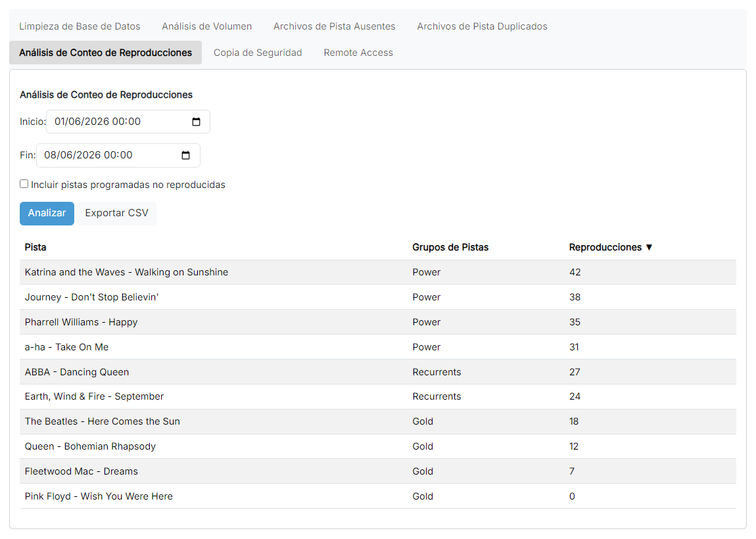Enable Incluir pistas programadas no reproducidas checkbox
The height and width of the screenshot is (539, 756).
[24, 183]
